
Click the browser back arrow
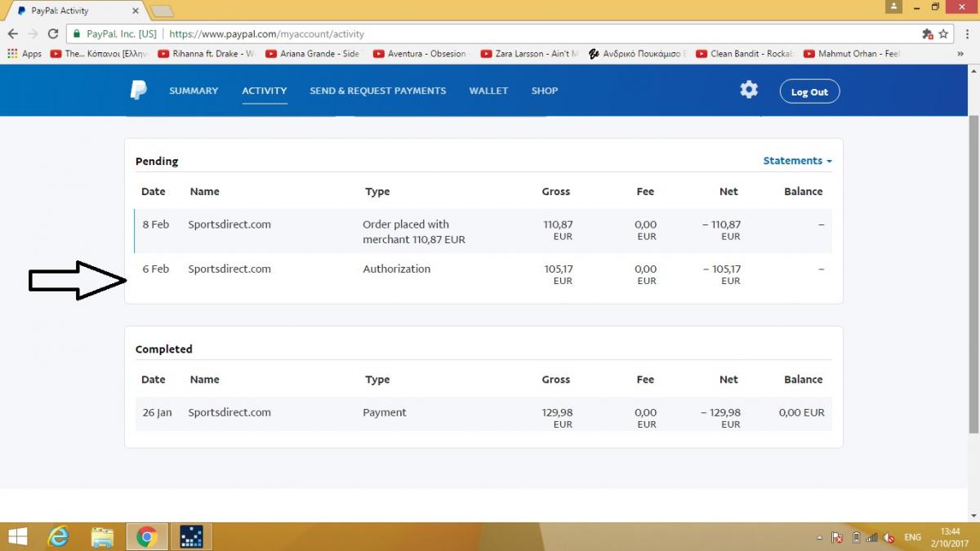(x=12, y=34)
